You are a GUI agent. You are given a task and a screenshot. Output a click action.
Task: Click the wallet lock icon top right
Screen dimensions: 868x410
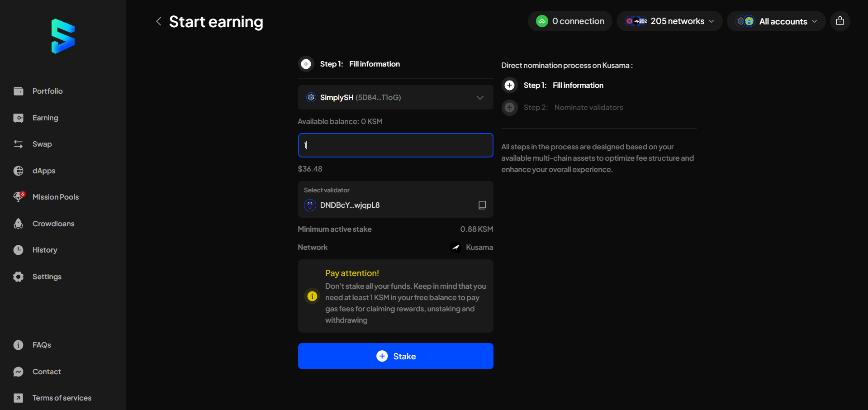click(840, 21)
